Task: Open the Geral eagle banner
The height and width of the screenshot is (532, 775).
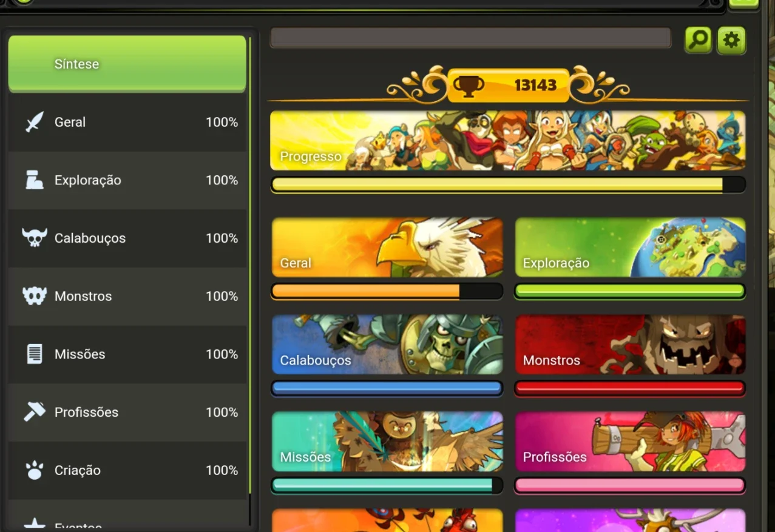Action: coord(387,247)
